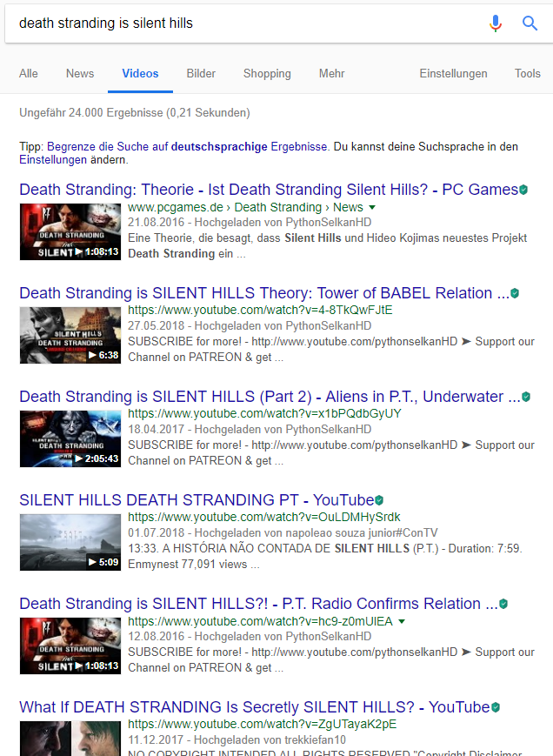Open Einstellungen menu
553x756 pixels.
point(453,73)
